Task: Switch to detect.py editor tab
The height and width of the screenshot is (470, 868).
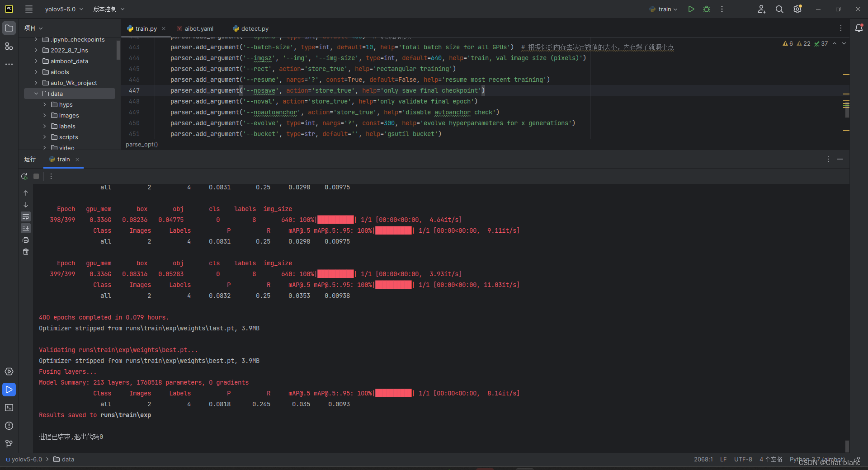Action: [250, 28]
